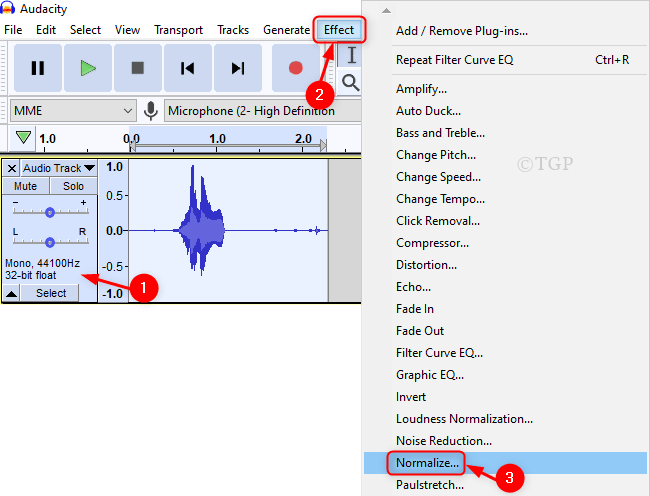Choose the Distortion... effect
Image resolution: width=650 pixels, height=496 pixels.
(505, 265)
